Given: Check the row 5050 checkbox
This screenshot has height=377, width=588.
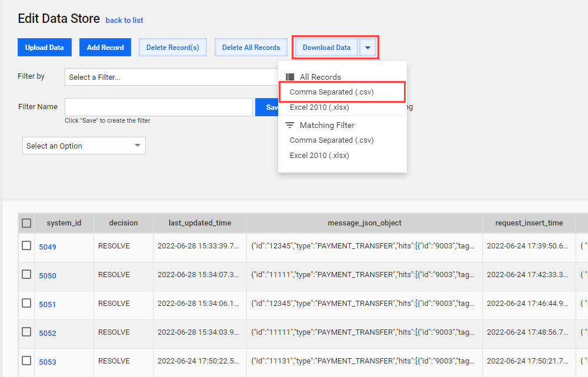Looking at the screenshot, I should coord(26,274).
